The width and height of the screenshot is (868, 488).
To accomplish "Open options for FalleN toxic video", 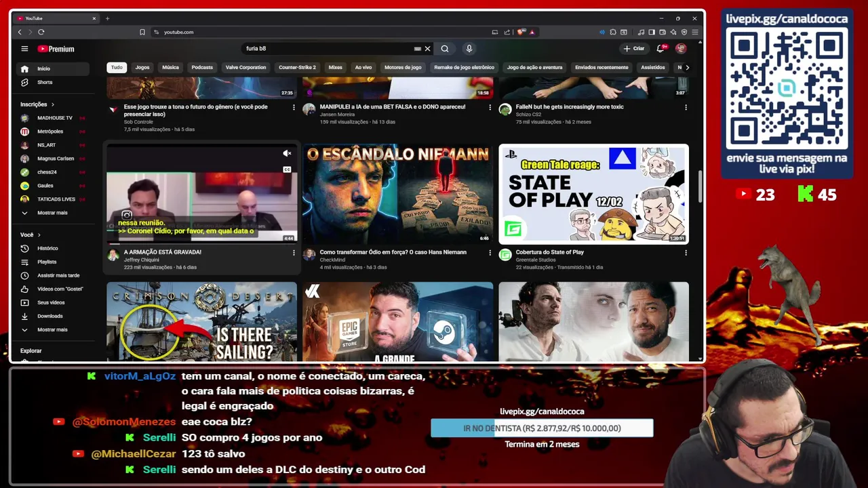I will pos(686,107).
